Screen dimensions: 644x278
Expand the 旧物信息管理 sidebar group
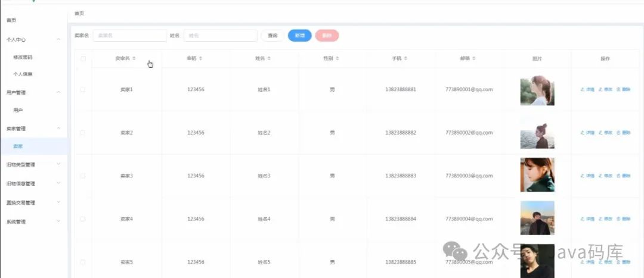click(x=33, y=183)
